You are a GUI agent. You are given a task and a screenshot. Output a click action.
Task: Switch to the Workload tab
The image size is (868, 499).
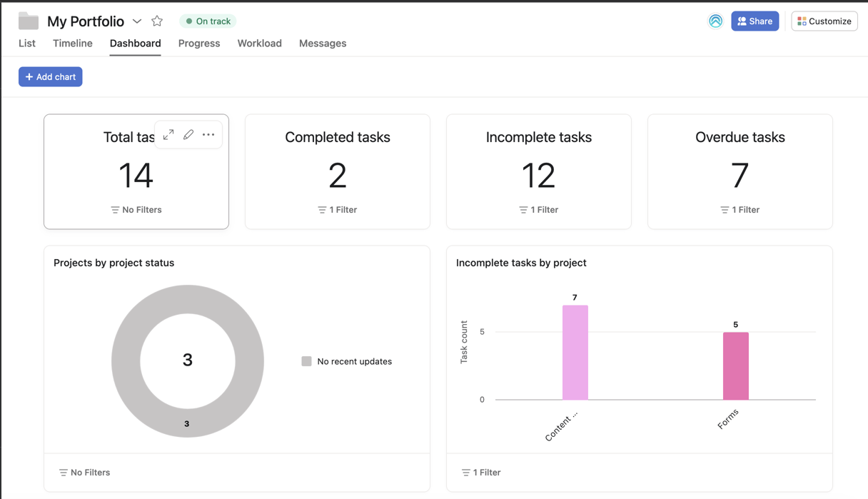(259, 43)
